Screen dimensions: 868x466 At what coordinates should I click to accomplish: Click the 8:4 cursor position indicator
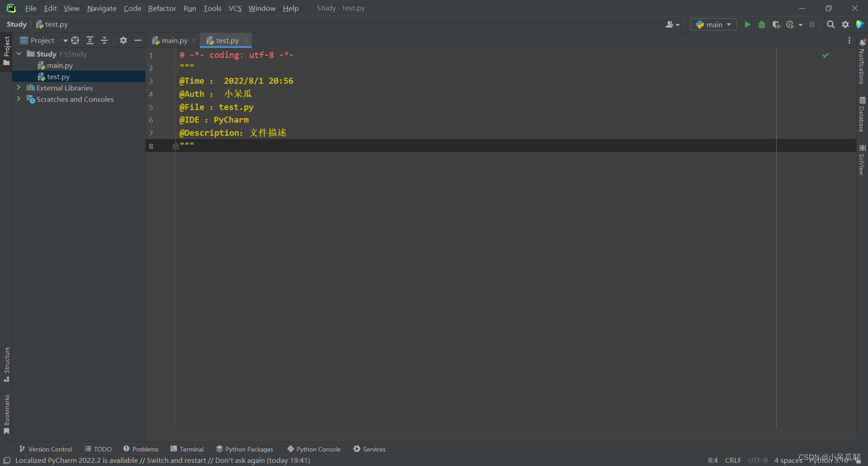(712, 460)
